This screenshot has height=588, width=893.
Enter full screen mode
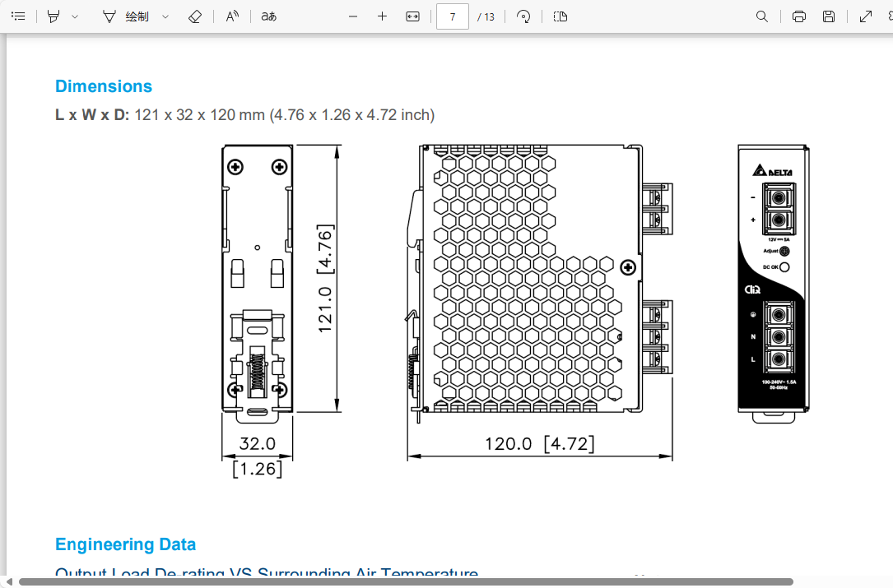point(866,16)
